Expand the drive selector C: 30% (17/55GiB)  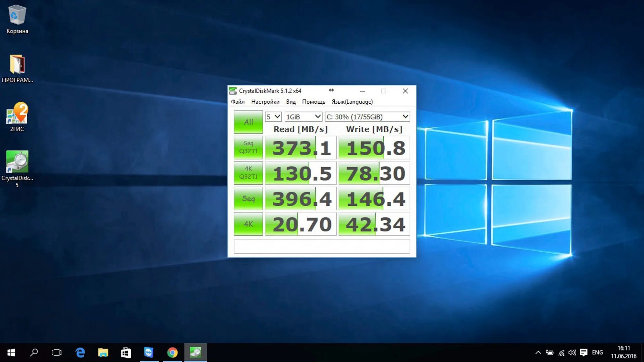tap(367, 117)
